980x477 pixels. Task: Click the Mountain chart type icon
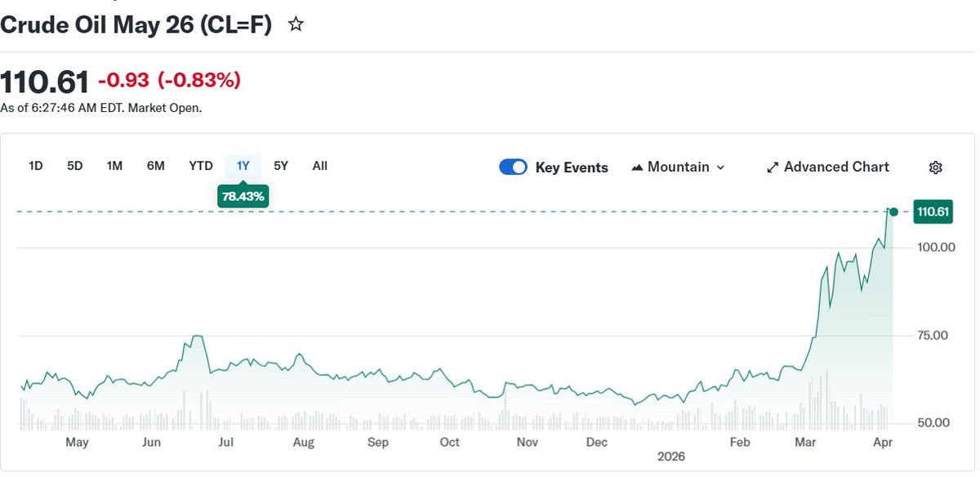tap(638, 167)
